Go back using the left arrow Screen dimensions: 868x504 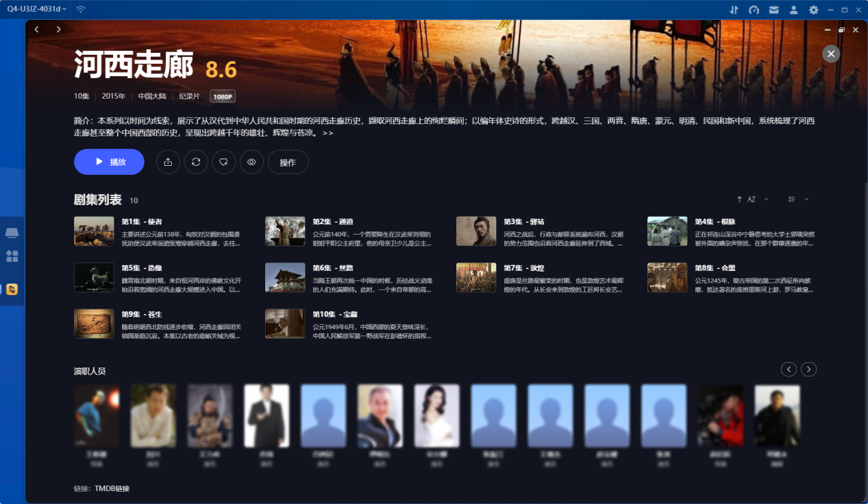(37, 29)
